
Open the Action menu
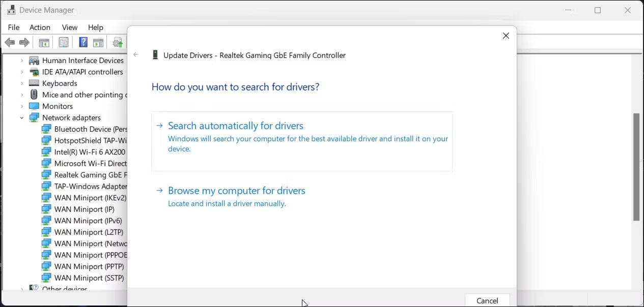click(x=40, y=27)
